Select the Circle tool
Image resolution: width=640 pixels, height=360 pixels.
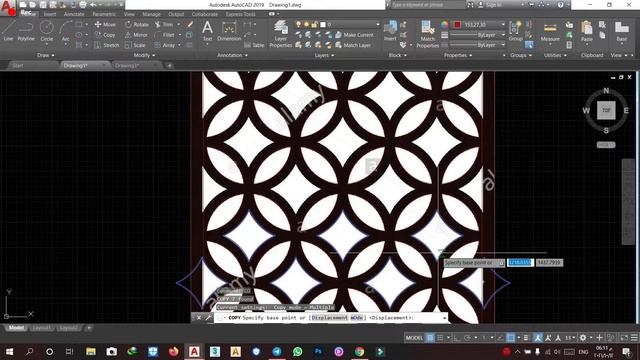47,31
